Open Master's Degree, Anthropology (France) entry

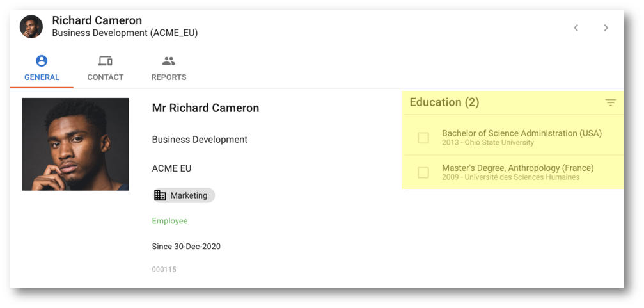point(513,172)
